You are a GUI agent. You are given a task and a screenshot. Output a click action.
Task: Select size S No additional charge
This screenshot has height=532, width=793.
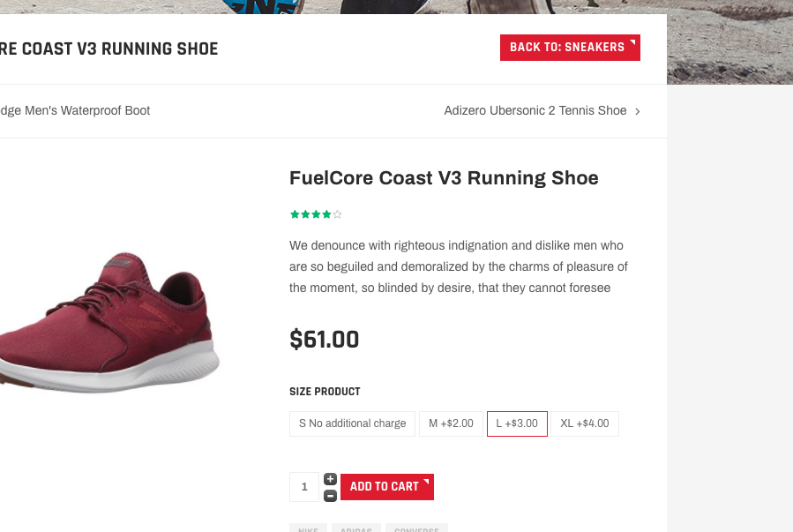(352, 423)
